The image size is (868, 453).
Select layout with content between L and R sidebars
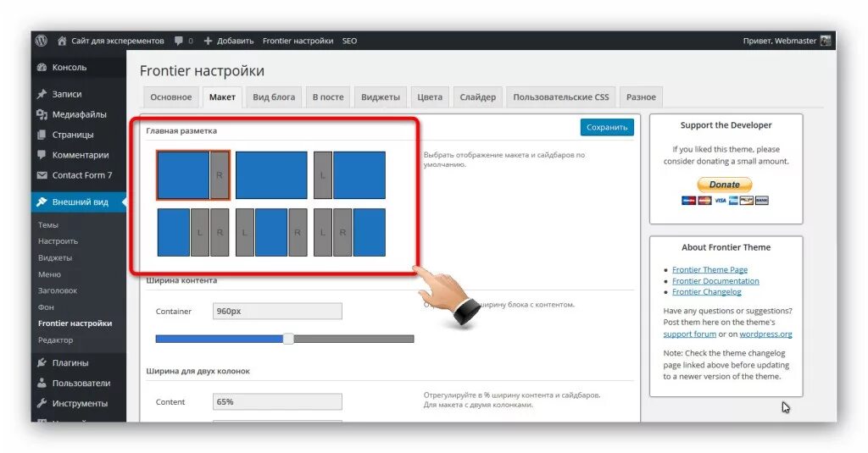point(271,232)
